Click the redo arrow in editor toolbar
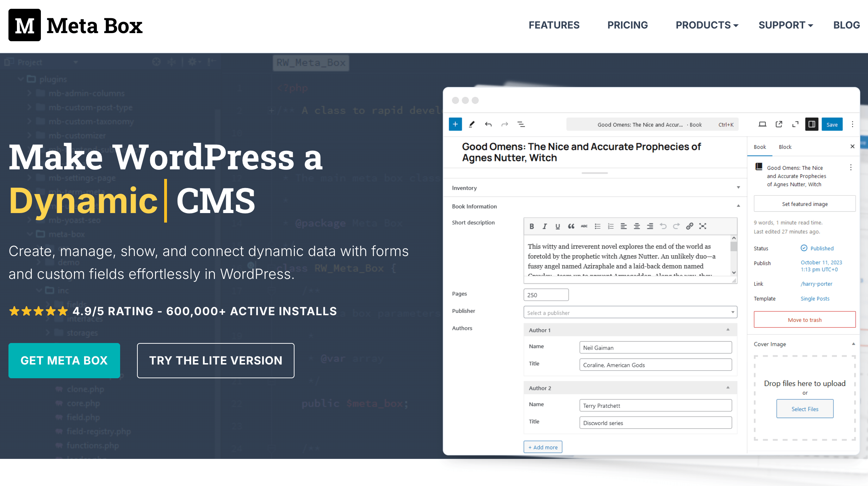868x486 pixels. point(505,124)
